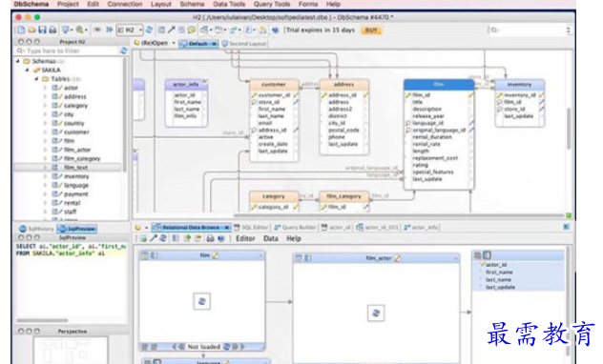Open the Query Tools menu
This screenshot has width=603, height=364.
[272, 4]
